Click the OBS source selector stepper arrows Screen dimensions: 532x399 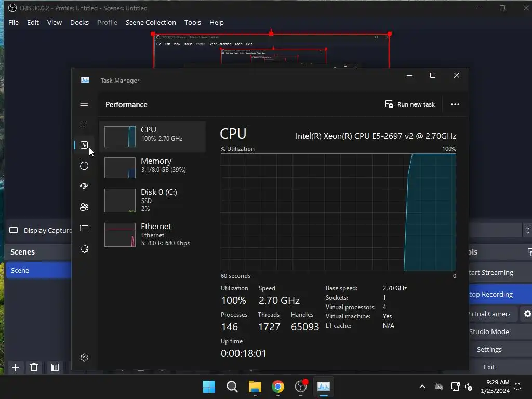click(x=527, y=230)
